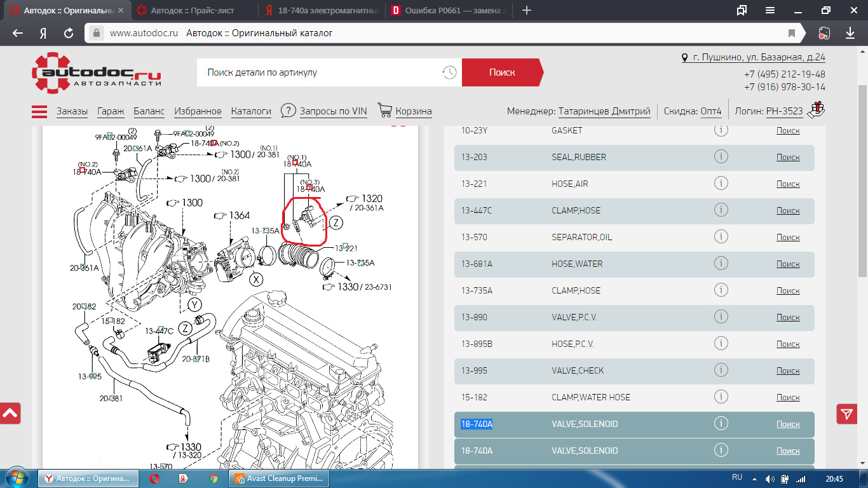Viewport: 868px width, 488px height.
Task: Bookmark this page using the flag icon
Action: 792,33
